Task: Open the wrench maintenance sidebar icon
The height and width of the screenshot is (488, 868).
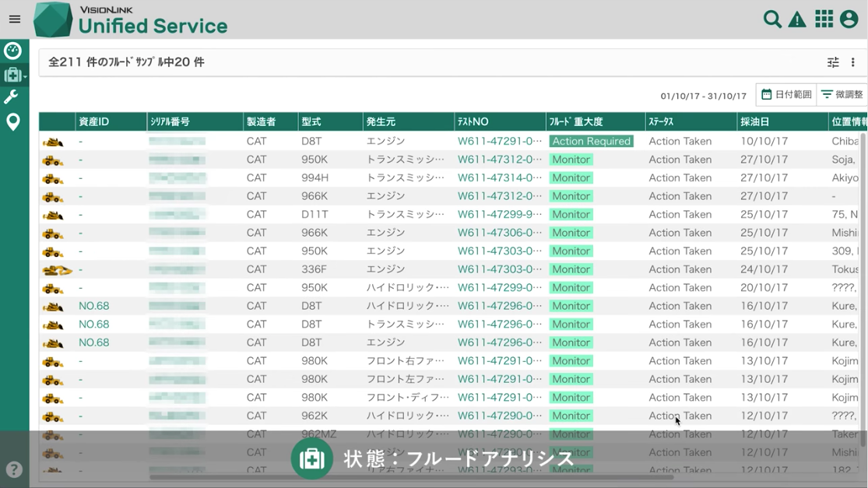Action: (12, 97)
